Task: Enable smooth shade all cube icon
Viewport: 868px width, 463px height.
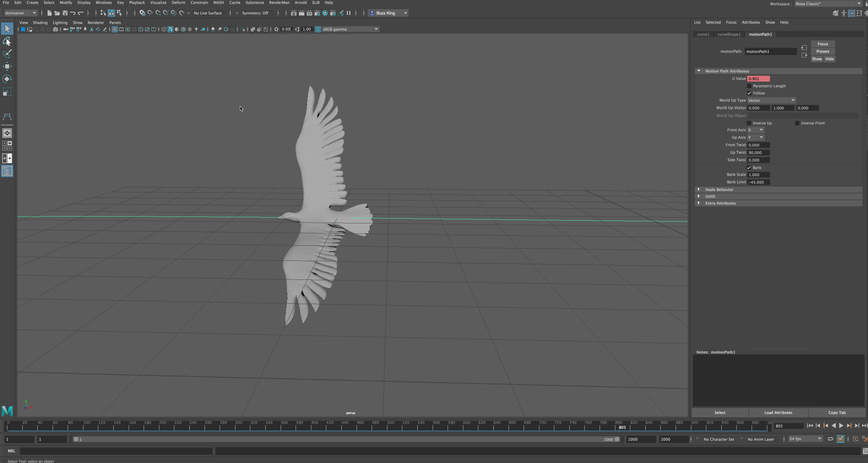Action: (171, 29)
